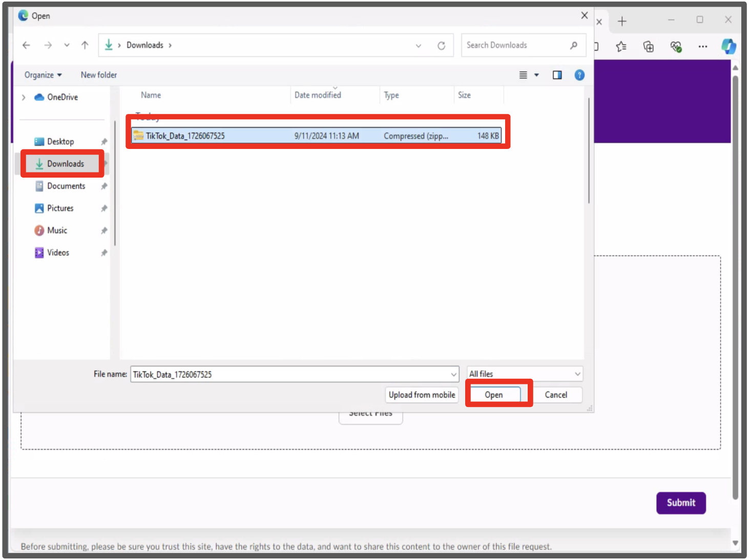Viewport: 749px width, 560px height.
Task: Open a new browser tab
Action: (x=622, y=21)
